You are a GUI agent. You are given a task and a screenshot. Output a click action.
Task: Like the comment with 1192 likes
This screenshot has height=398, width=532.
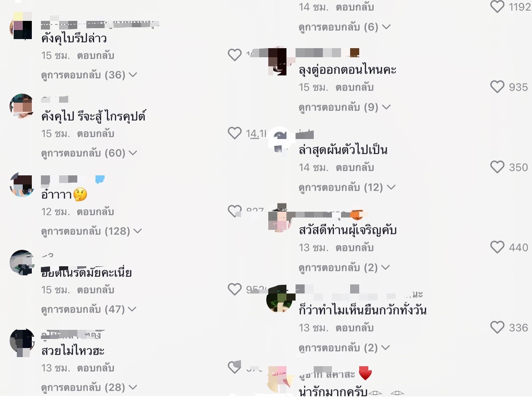pos(497,6)
